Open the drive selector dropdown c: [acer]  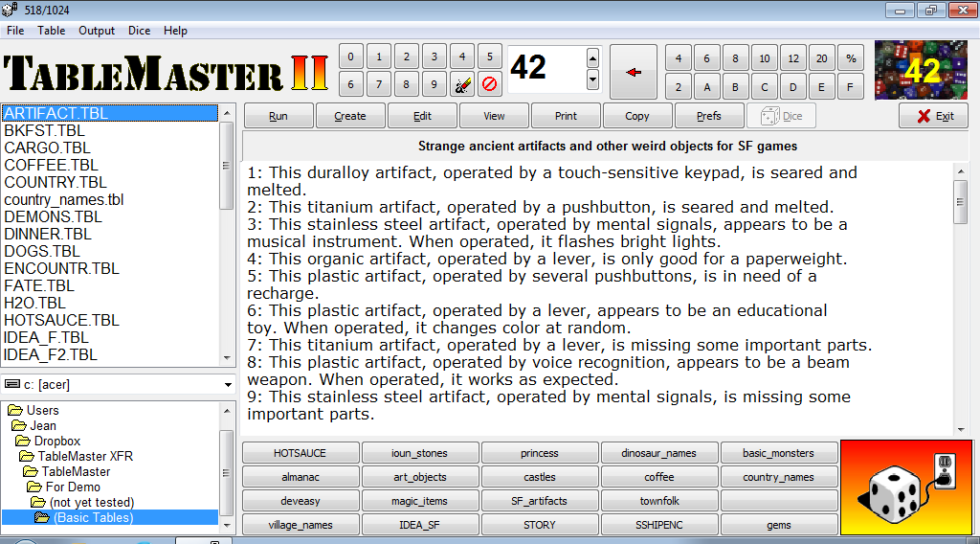(x=119, y=385)
